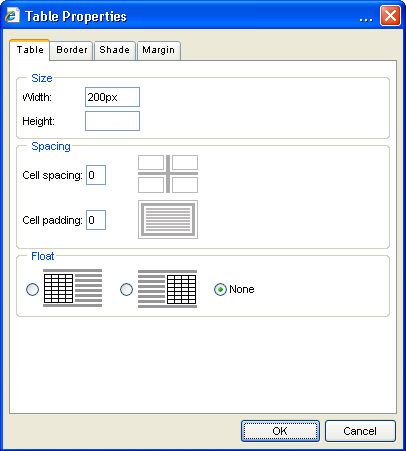Select the Table tab
The width and height of the screenshot is (406, 451).
click(x=30, y=50)
